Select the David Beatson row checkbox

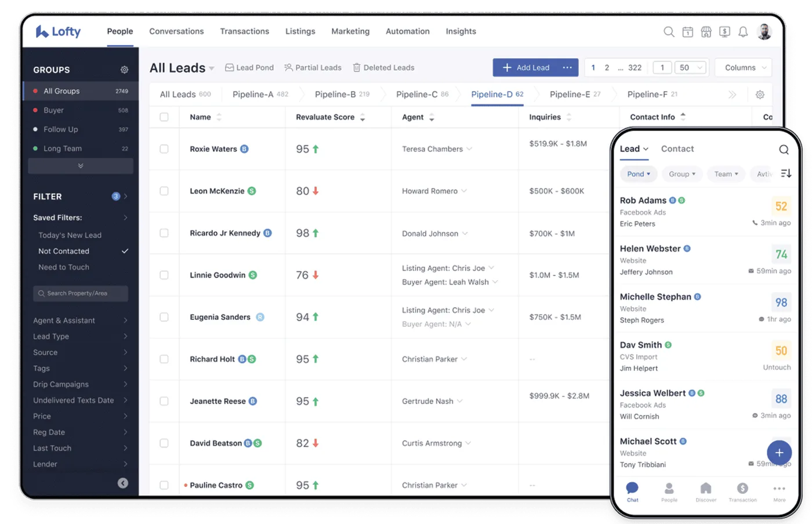pos(164,443)
